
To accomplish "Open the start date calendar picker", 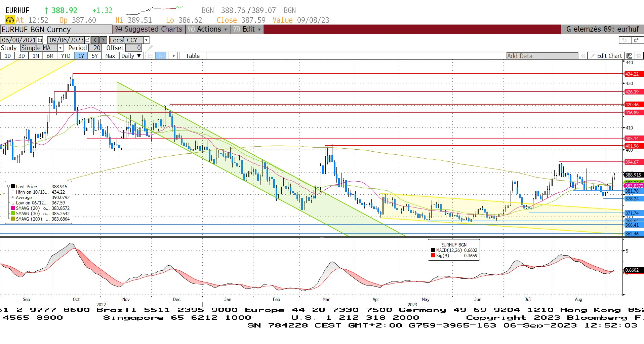I will pyautogui.click(x=40, y=40).
